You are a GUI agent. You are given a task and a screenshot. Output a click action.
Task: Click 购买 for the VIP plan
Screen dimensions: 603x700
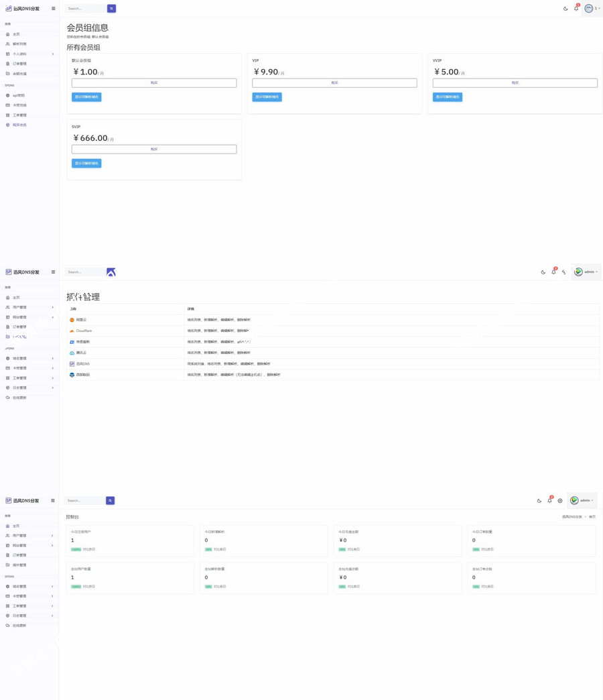pos(334,83)
